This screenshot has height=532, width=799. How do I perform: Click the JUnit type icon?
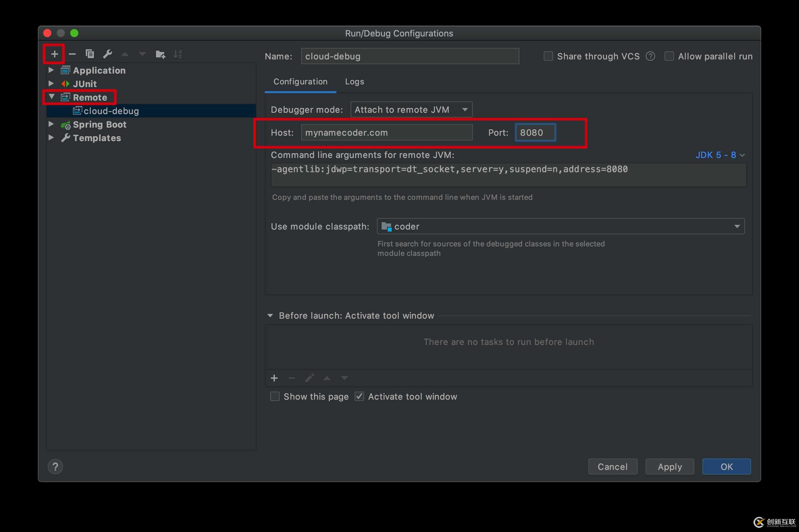tap(66, 84)
